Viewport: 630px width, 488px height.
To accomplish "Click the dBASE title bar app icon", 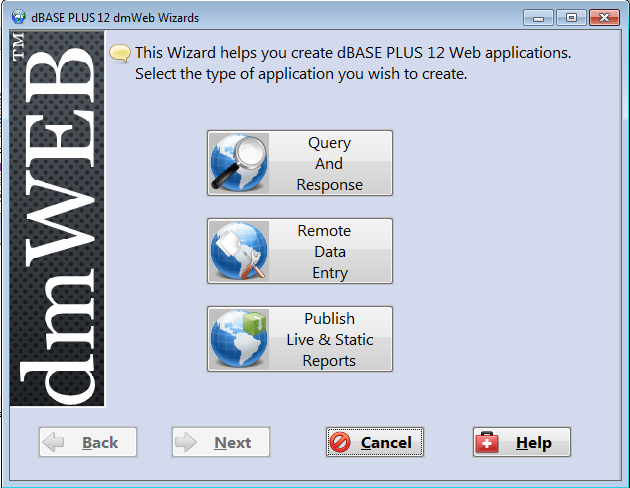I will (x=18, y=17).
